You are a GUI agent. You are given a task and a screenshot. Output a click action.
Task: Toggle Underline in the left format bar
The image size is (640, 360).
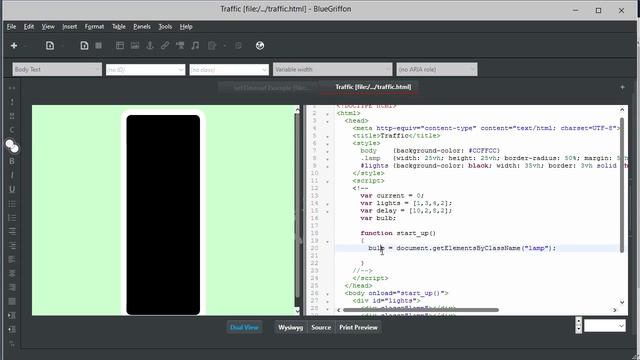point(12,189)
